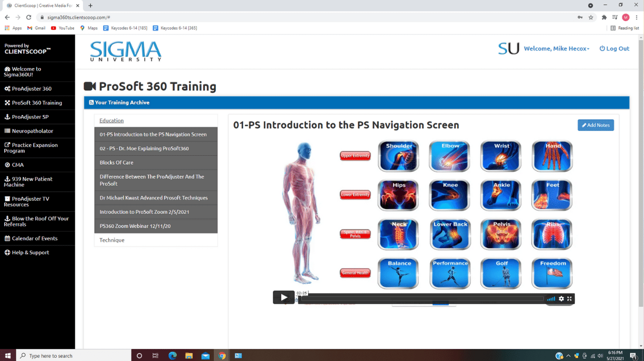Click the Sigma University logo
This screenshot has width=644, height=361.
126,52
